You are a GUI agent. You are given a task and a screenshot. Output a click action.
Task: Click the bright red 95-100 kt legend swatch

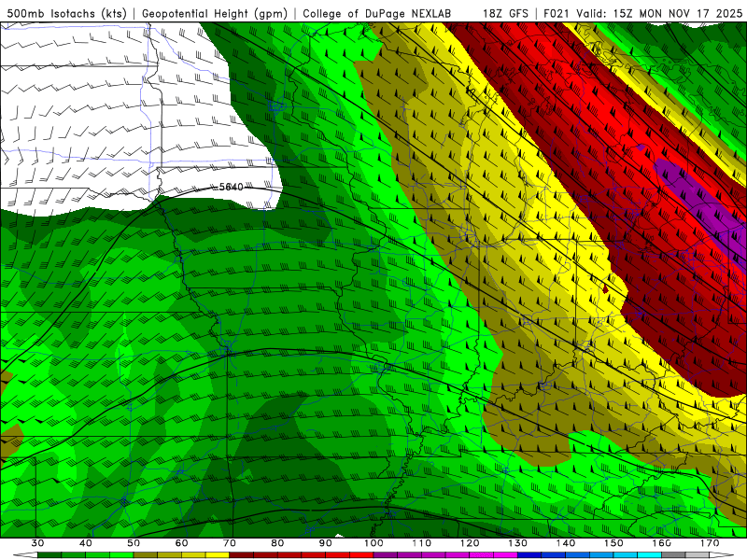pos(361,555)
